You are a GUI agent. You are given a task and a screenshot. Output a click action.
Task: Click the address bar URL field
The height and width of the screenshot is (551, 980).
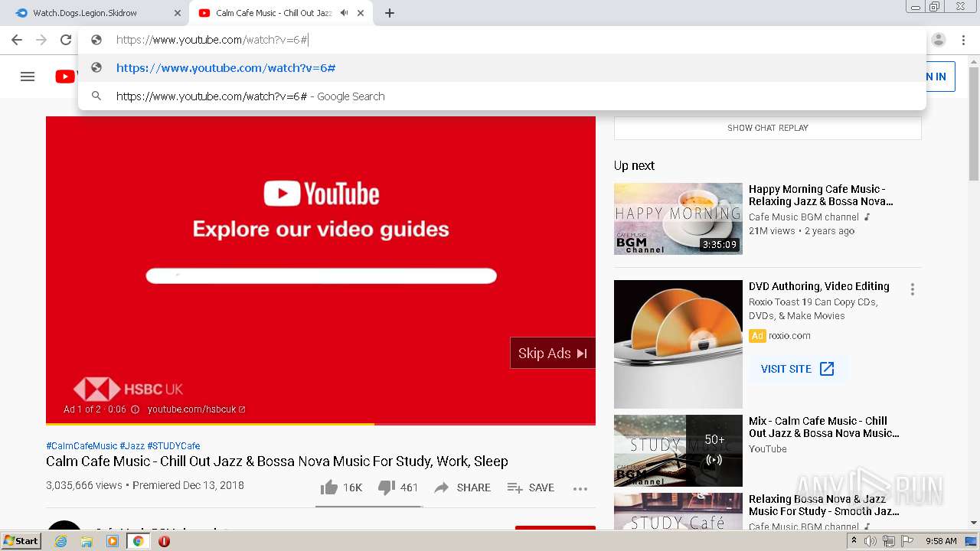click(x=501, y=40)
